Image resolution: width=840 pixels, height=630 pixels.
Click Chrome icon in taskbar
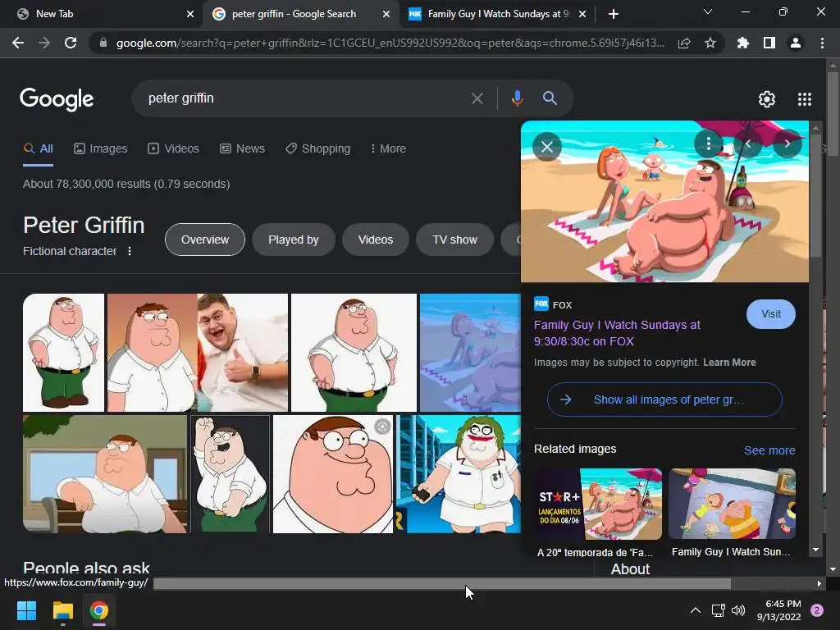[x=99, y=610]
